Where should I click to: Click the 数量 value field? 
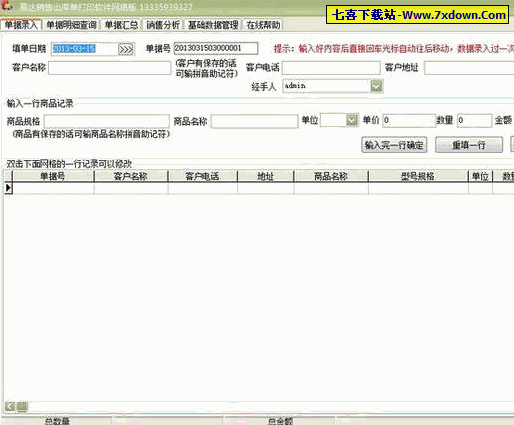click(x=474, y=121)
